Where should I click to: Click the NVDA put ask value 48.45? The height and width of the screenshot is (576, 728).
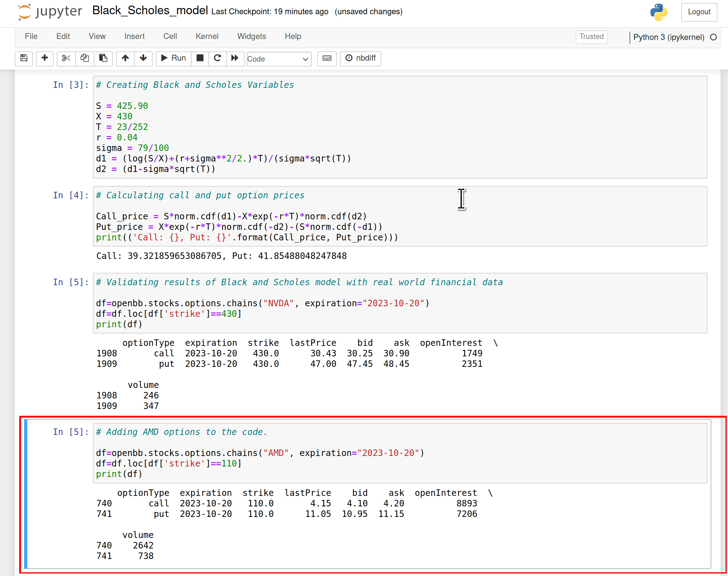[396, 364]
